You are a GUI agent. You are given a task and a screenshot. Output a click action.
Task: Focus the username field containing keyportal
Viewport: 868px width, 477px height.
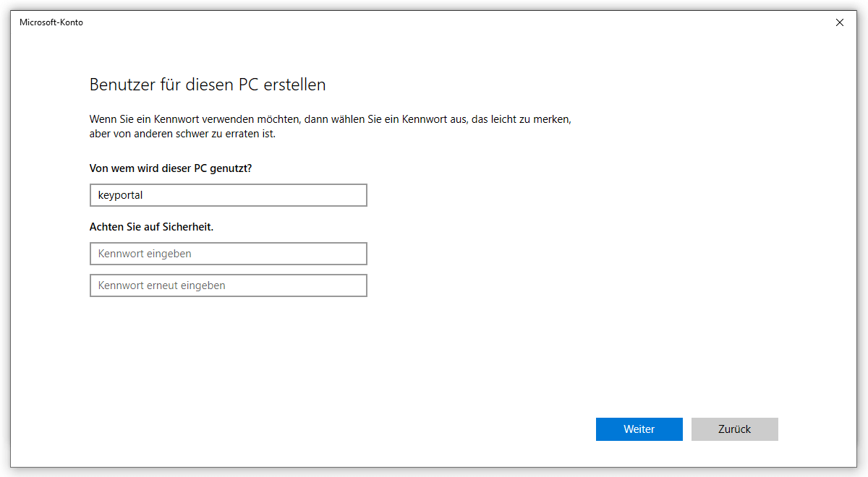tap(229, 195)
